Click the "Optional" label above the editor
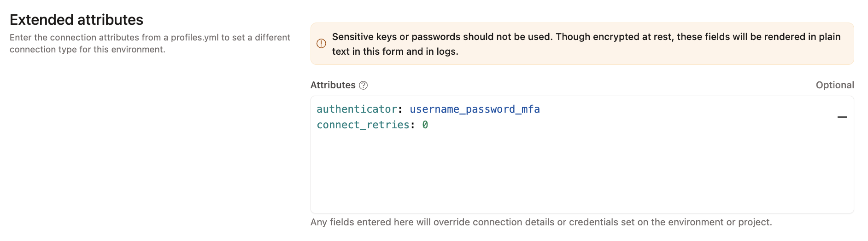Screen dimensions: 868x241 [834, 85]
